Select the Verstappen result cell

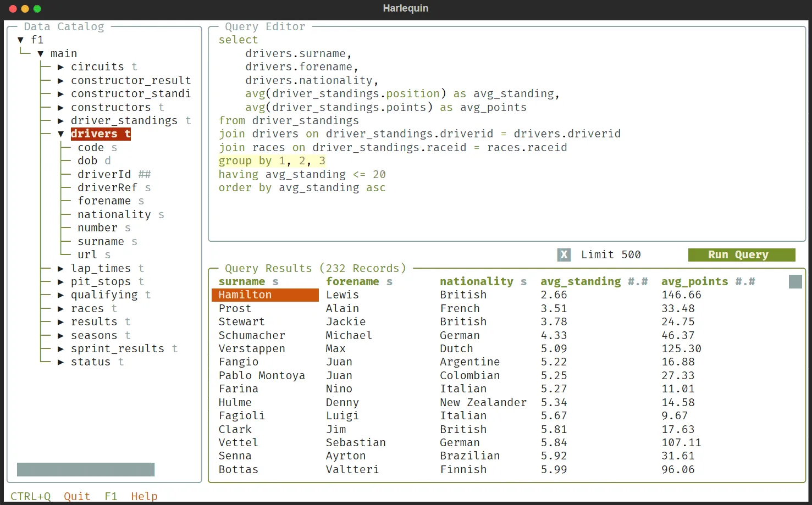click(252, 349)
